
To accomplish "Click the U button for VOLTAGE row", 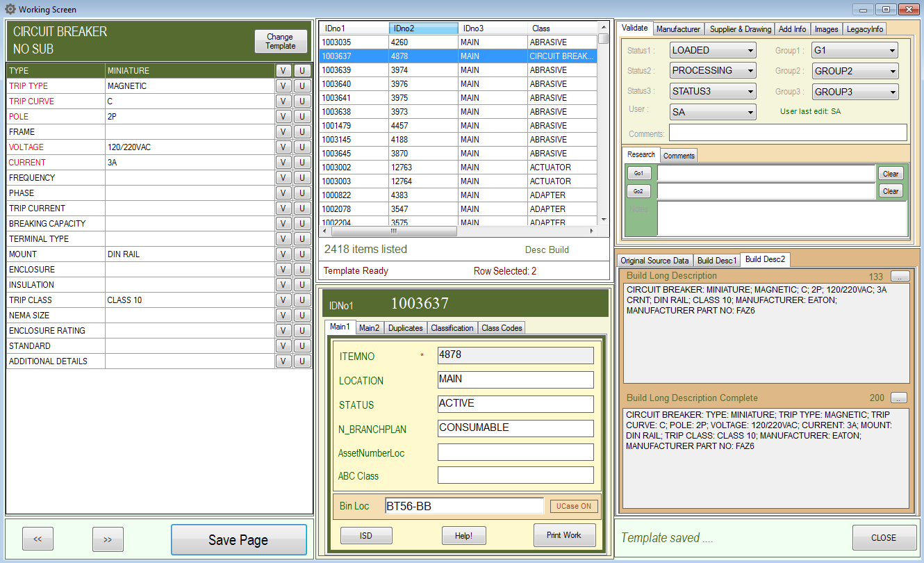I will (x=302, y=147).
